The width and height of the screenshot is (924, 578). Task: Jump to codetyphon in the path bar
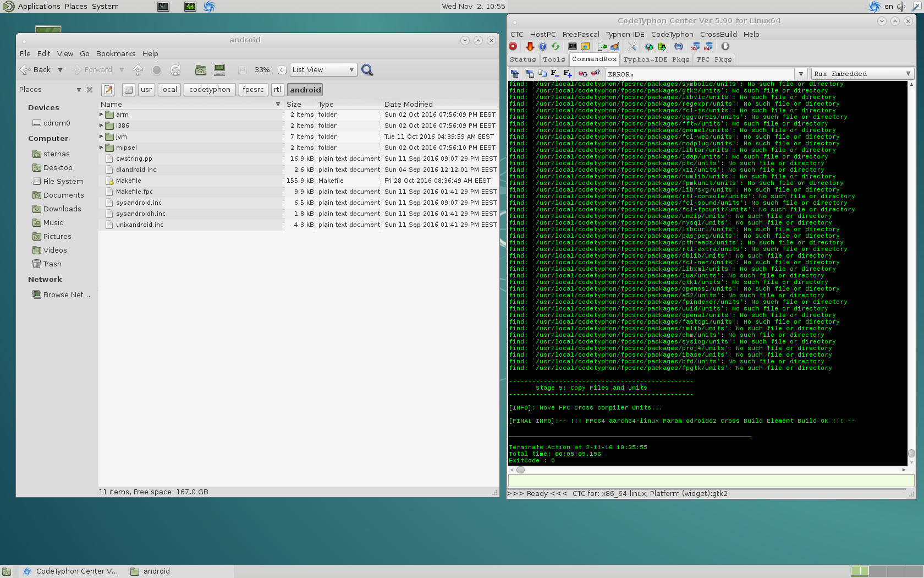click(210, 90)
